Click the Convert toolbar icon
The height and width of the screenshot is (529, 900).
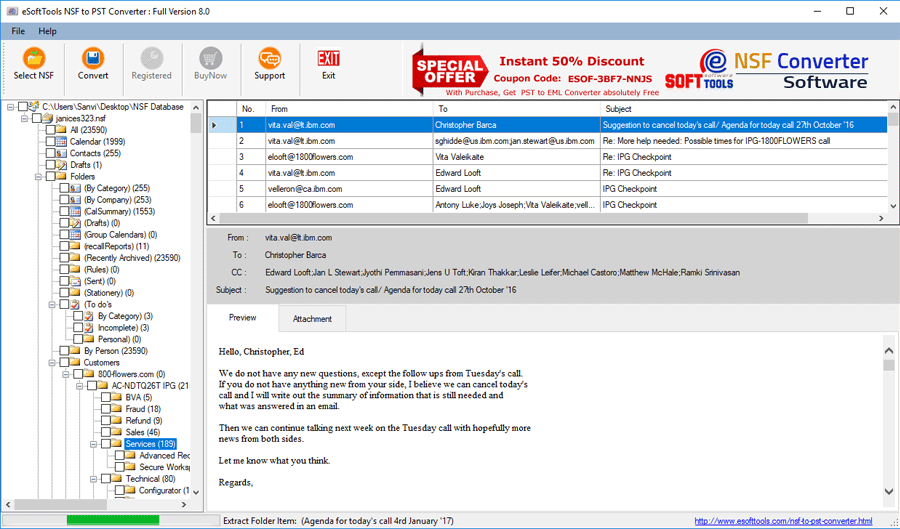(93, 59)
